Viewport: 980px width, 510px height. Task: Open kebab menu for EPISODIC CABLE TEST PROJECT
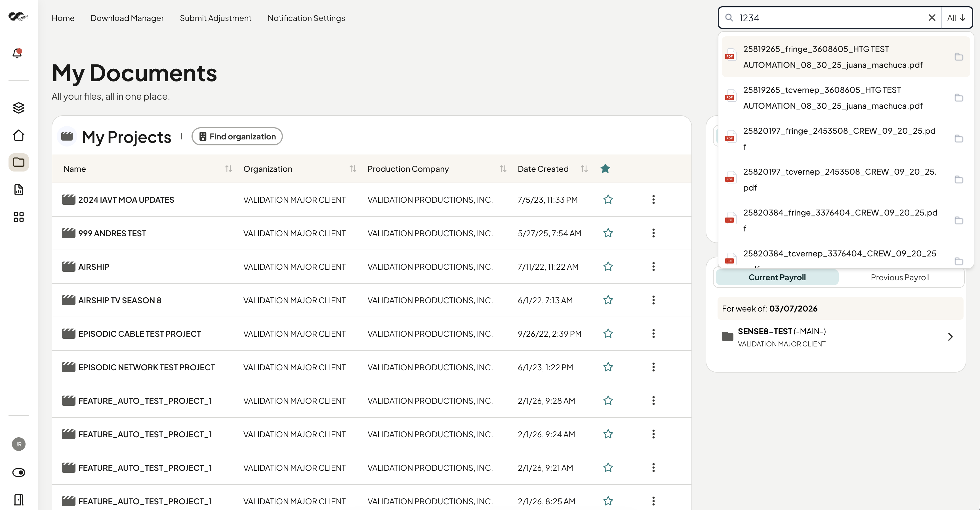pos(654,334)
